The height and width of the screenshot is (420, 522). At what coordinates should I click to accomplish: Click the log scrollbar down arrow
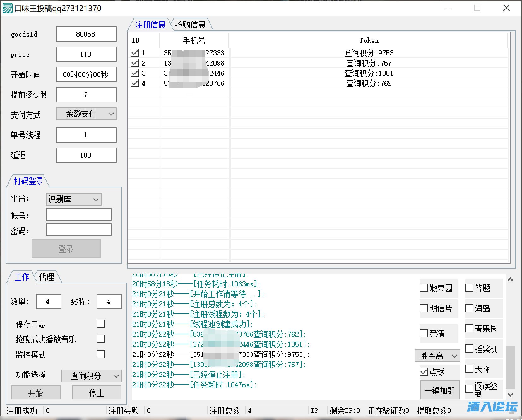click(x=510, y=394)
